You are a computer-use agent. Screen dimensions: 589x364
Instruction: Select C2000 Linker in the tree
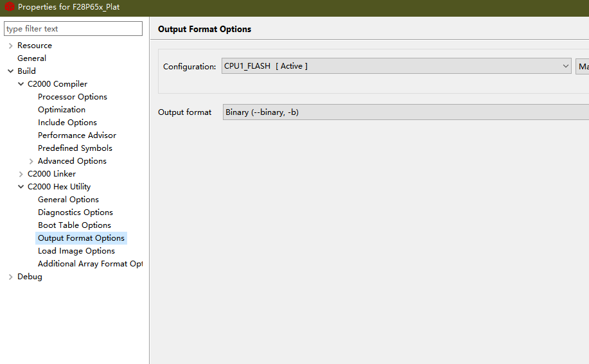click(51, 174)
